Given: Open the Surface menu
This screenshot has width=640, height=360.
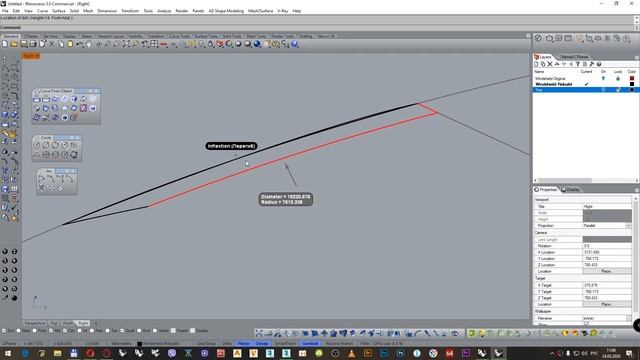Looking at the screenshot, I should point(59,11).
